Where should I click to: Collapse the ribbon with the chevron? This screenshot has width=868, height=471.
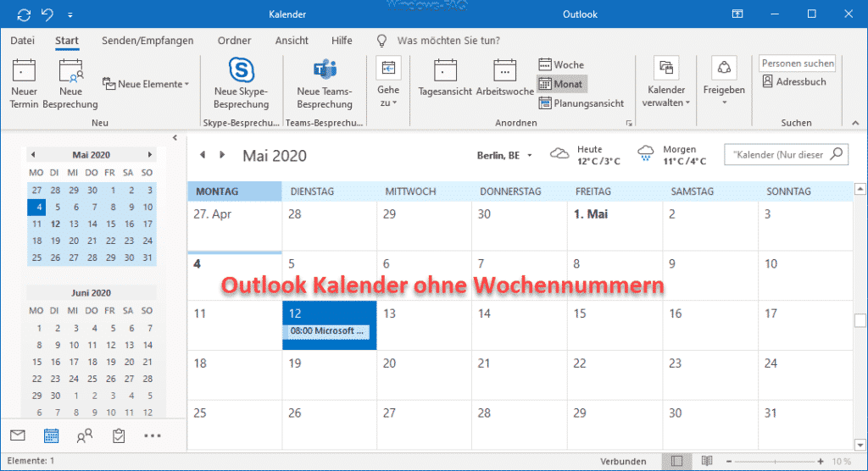pos(855,123)
